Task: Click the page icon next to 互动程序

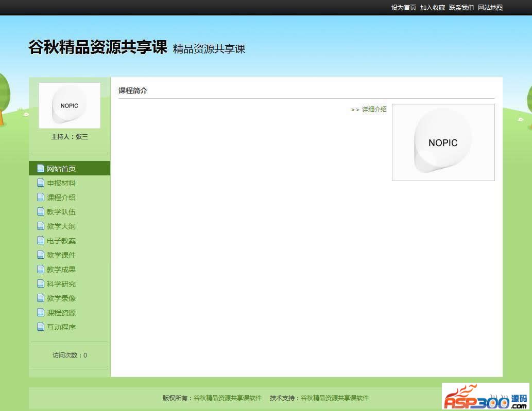Action: [41, 327]
